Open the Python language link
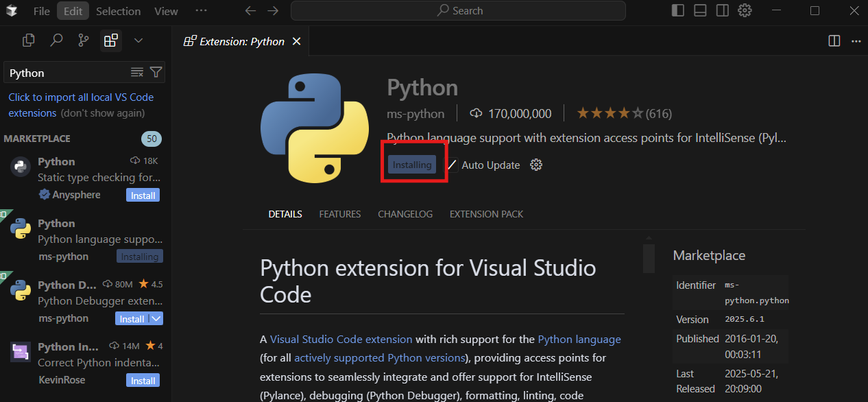This screenshot has width=868, height=402. (x=579, y=339)
